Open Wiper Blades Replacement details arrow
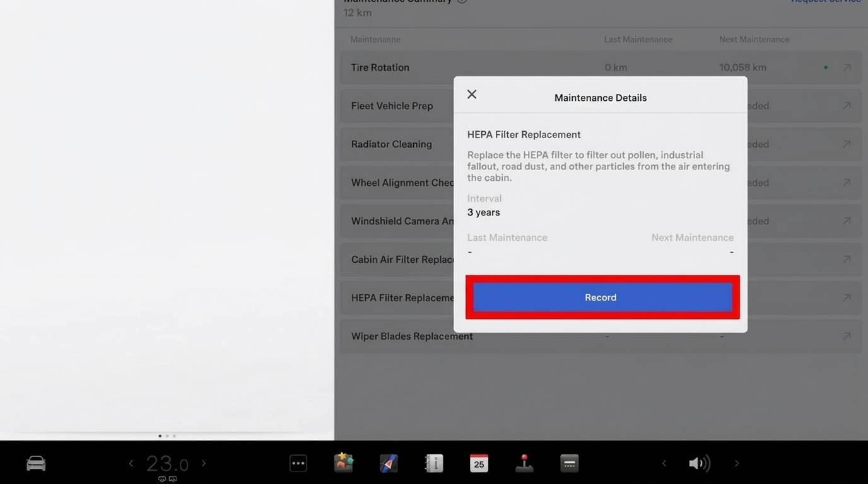The image size is (868, 484). pyautogui.click(x=847, y=337)
